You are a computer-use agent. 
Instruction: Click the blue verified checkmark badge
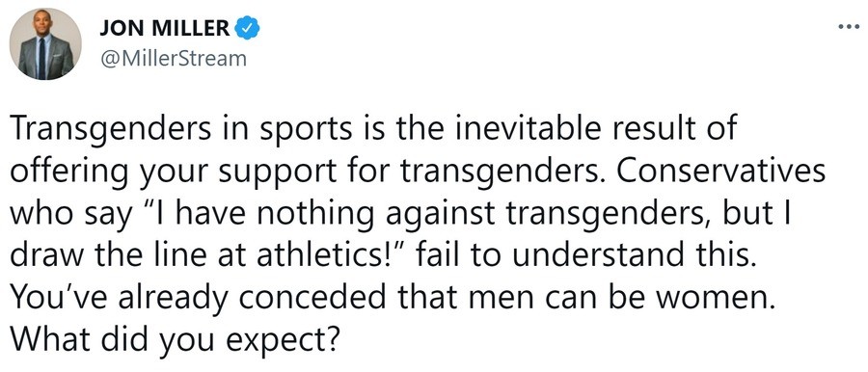pyautogui.click(x=248, y=28)
